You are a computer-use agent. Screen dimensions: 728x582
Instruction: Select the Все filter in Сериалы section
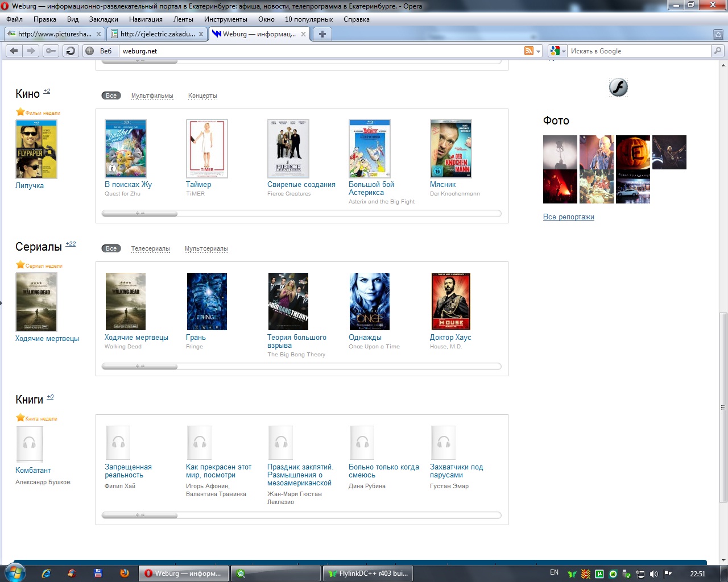tap(111, 248)
